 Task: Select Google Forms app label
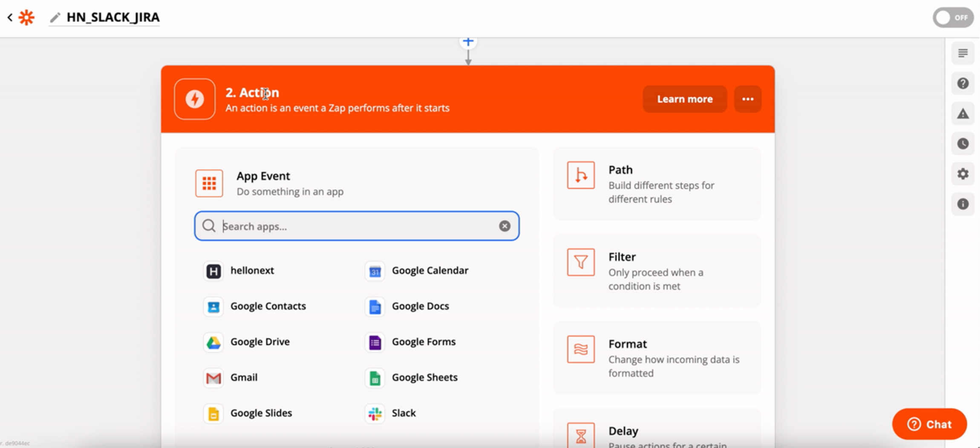click(424, 342)
